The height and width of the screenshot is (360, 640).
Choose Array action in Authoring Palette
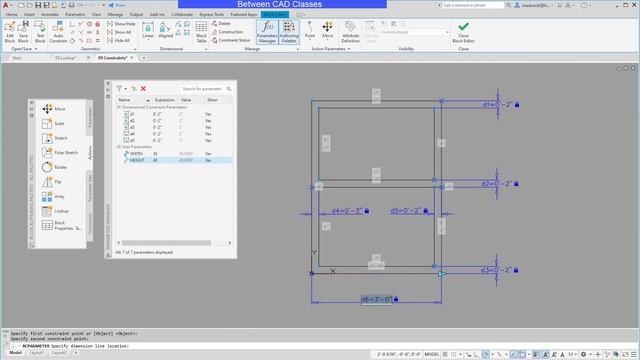click(53, 196)
